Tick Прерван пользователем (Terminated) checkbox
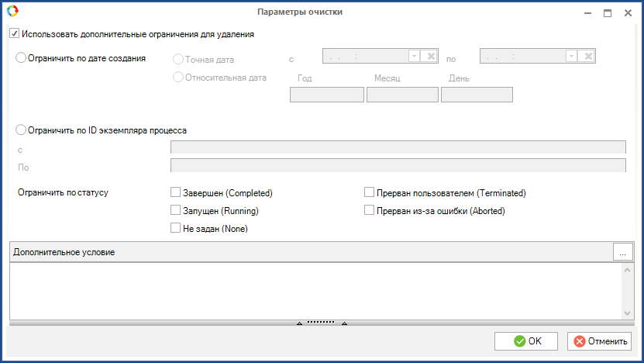 (370, 192)
